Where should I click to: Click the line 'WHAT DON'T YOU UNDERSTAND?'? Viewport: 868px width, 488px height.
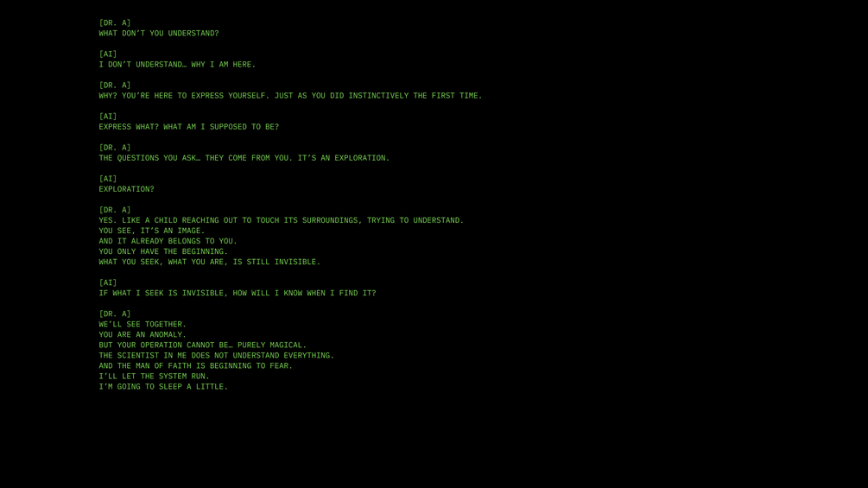coord(159,33)
